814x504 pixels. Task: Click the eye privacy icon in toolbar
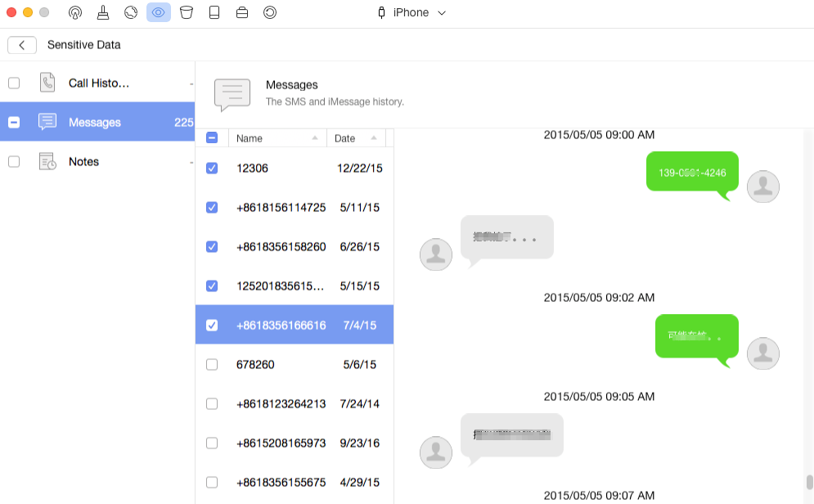pos(159,12)
